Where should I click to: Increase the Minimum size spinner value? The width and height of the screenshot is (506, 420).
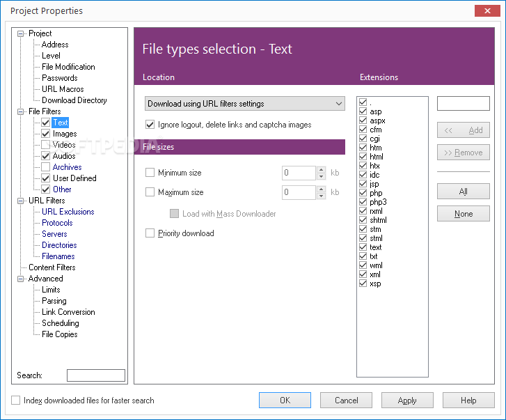(321, 169)
